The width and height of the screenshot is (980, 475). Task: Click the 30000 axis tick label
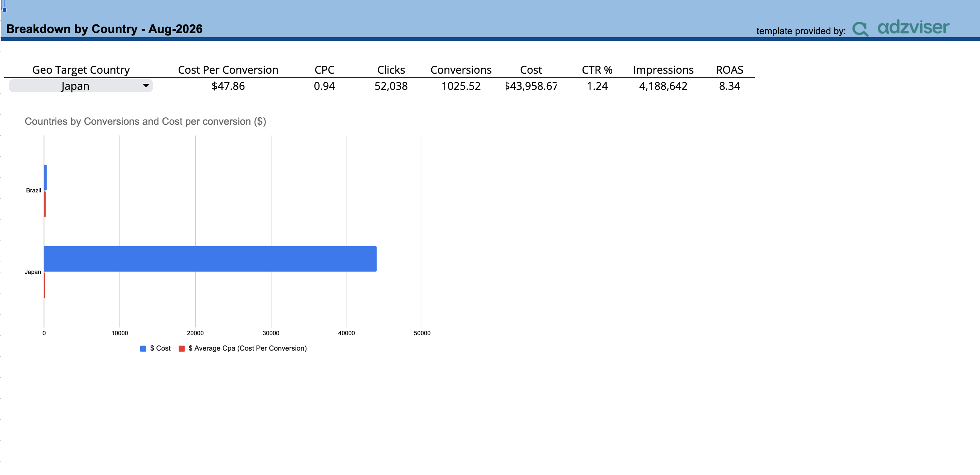271,333
